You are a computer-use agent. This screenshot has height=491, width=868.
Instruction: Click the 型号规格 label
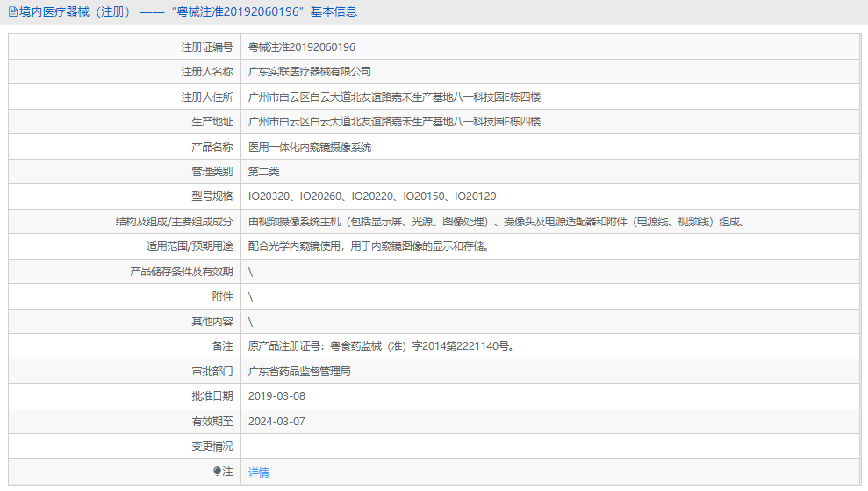212,196
